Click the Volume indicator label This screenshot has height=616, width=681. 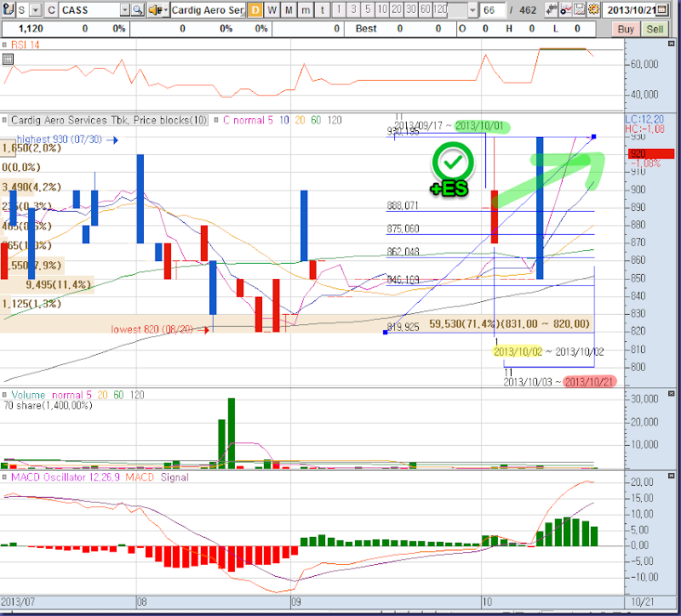(28, 395)
